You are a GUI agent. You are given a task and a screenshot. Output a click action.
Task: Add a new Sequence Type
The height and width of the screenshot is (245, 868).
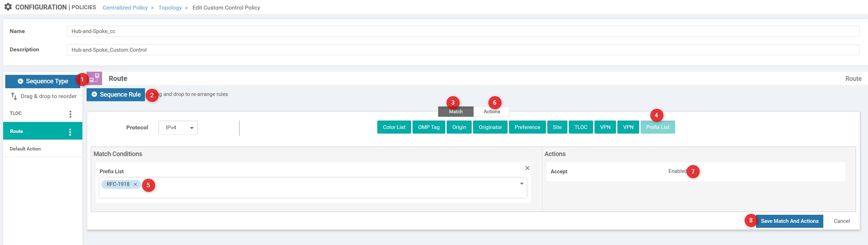coord(43,81)
